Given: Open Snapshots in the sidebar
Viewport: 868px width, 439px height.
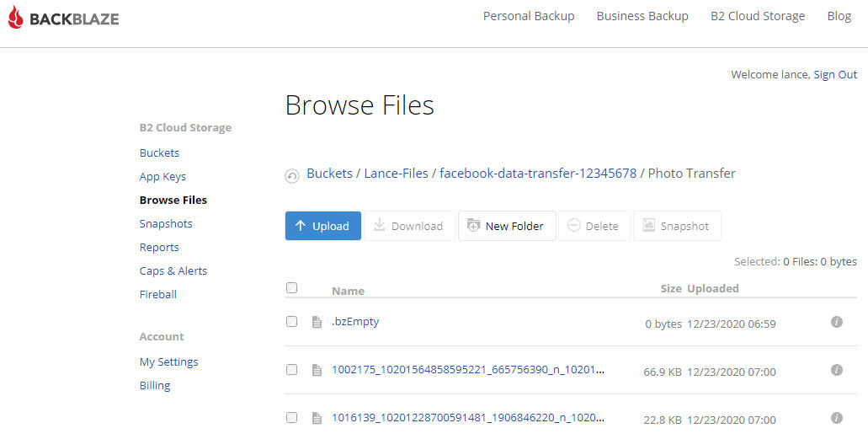Looking at the screenshot, I should pos(166,223).
